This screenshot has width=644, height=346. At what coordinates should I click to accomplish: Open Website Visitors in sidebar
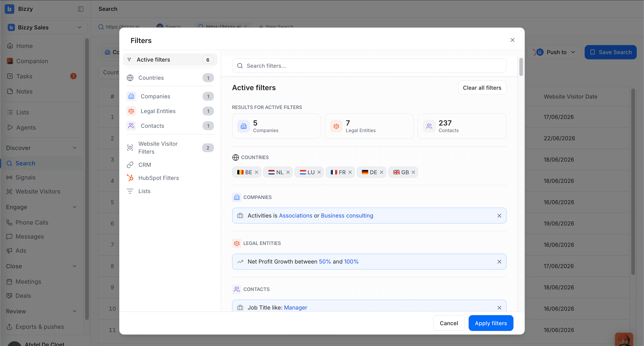[x=38, y=192]
